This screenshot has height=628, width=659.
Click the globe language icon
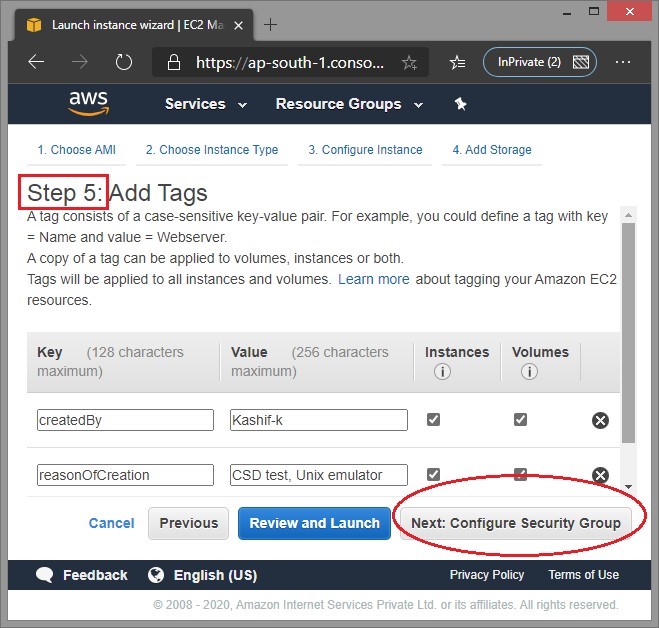[156, 575]
